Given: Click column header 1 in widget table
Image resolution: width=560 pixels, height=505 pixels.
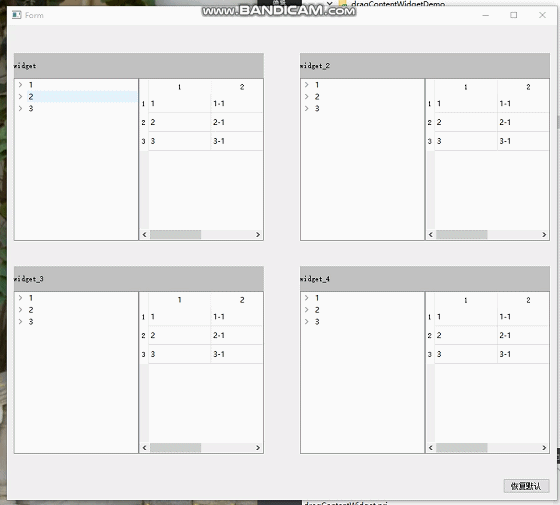Looking at the screenshot, I should point(179,87).
